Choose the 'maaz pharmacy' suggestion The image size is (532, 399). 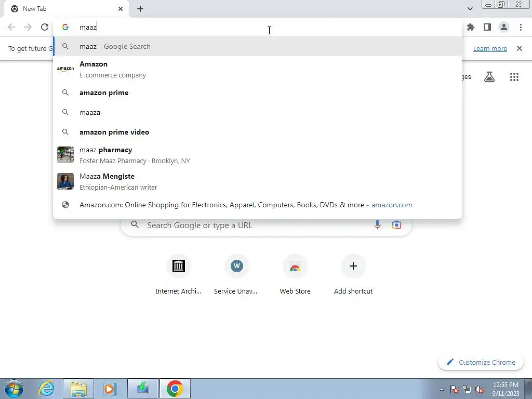[x=258, y=155]
